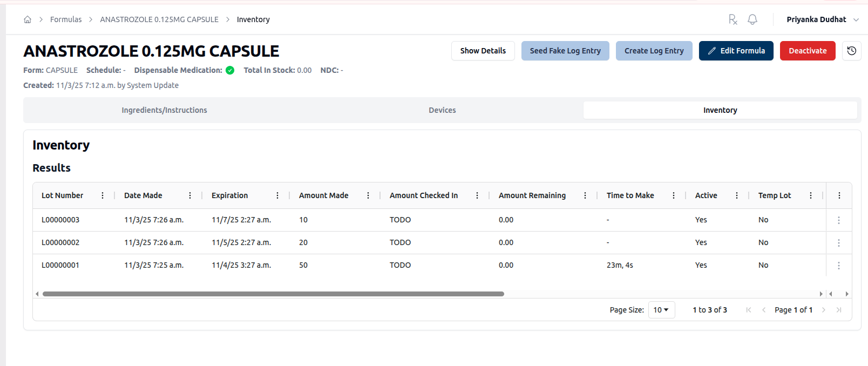This screenshot has width=868, height=366.
Task: Open the Rx prescription icon
Action: pyautogui.click(x=733, y=19)
